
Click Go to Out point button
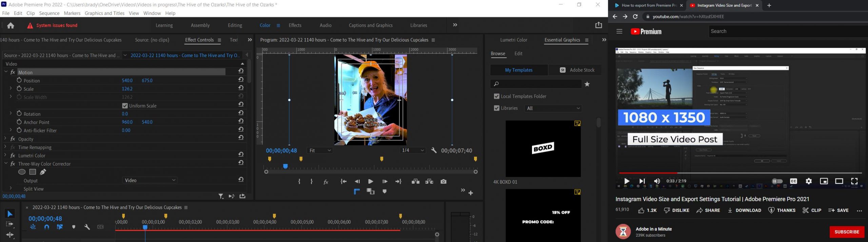tap(398, 182)
